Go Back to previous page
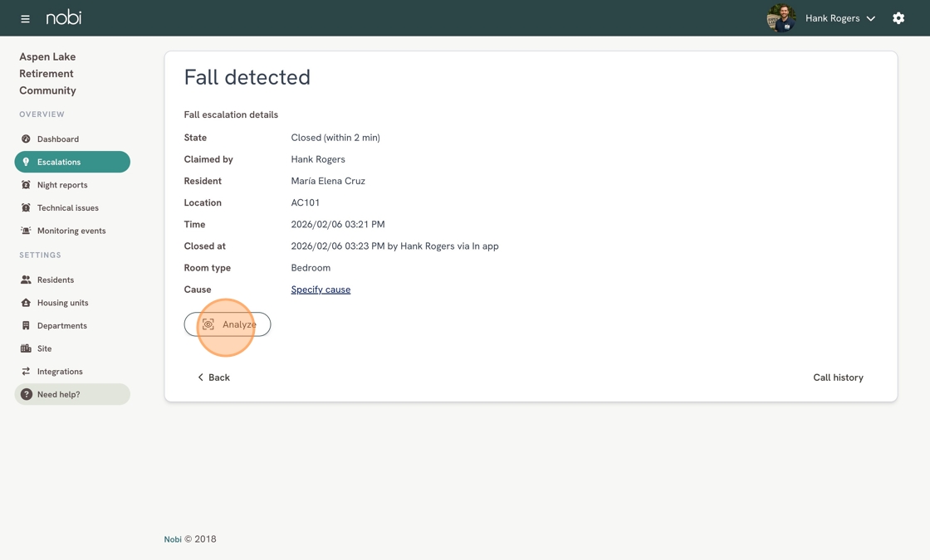The width and height of the screenshot is (930, 560). point(213,377)
